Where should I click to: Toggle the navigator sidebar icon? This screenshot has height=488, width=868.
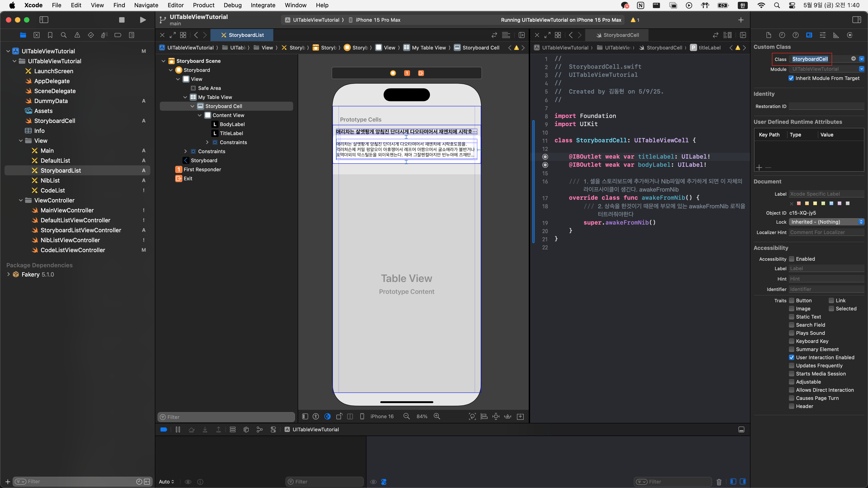[44, 20]
